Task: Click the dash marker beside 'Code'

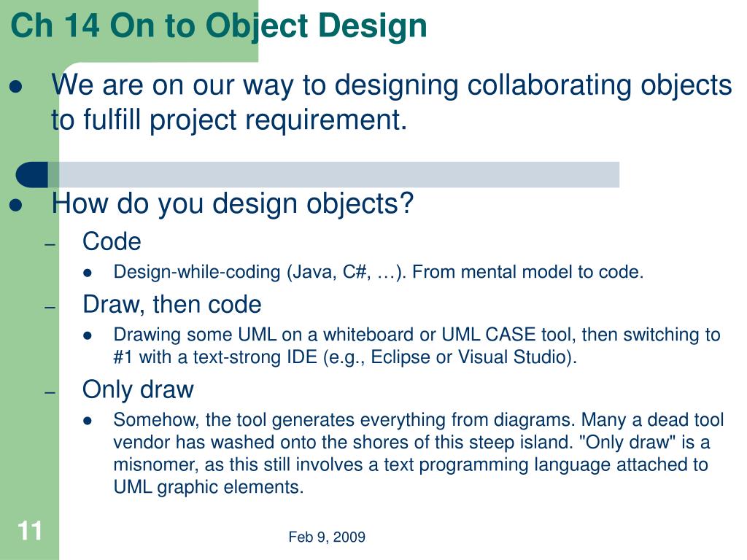Action: click(50, 245)
